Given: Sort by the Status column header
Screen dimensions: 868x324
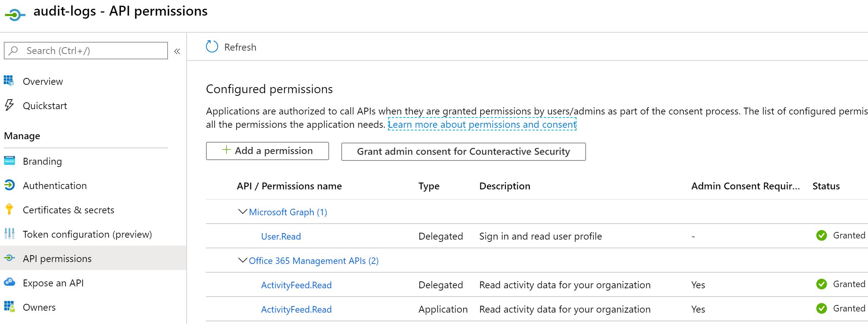Looking at the screenshot, I should pos(826,186).
